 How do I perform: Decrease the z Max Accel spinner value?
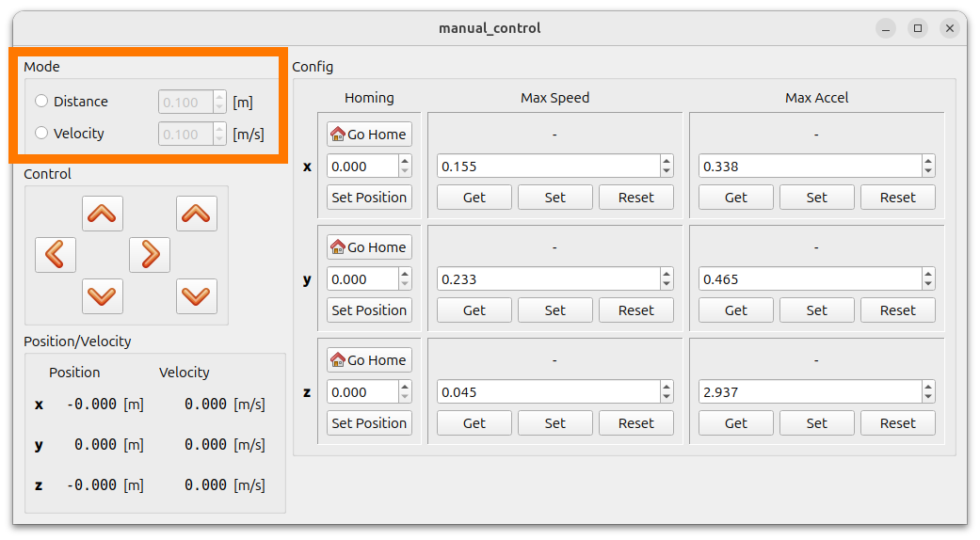point(928,398)
